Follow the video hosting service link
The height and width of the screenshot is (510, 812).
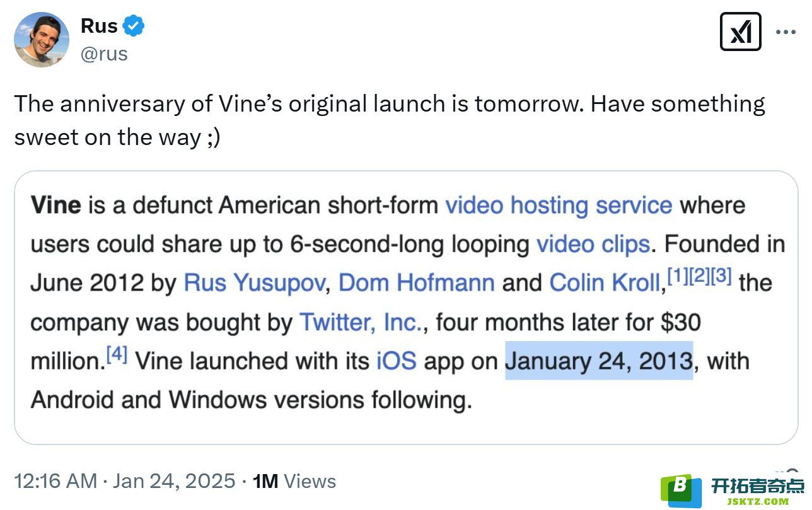pos(559,206)
